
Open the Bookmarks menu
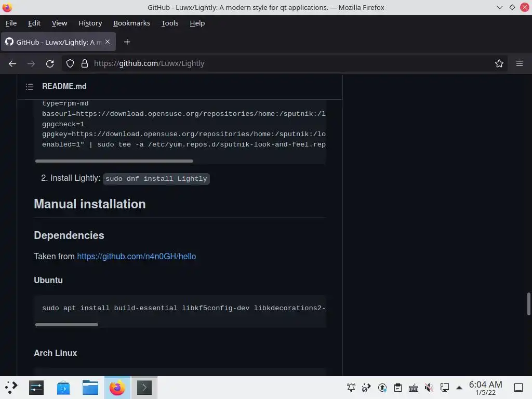[x=131, y=23]
